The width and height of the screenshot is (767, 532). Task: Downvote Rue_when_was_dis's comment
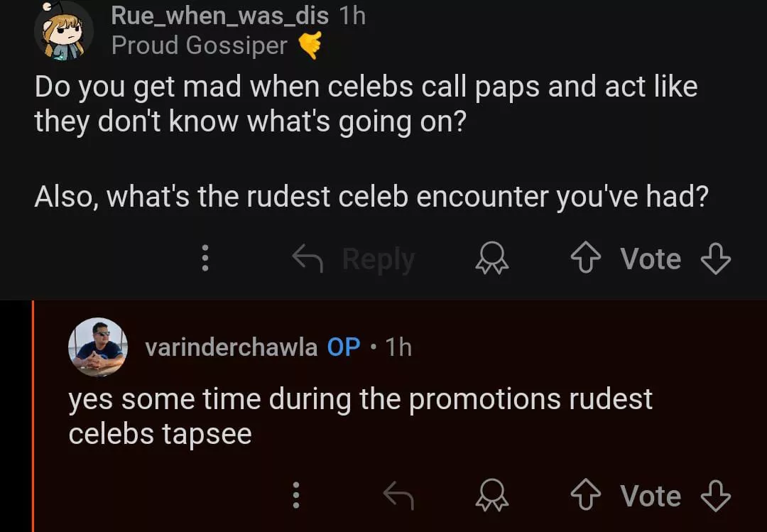click(x=714, y=259)
